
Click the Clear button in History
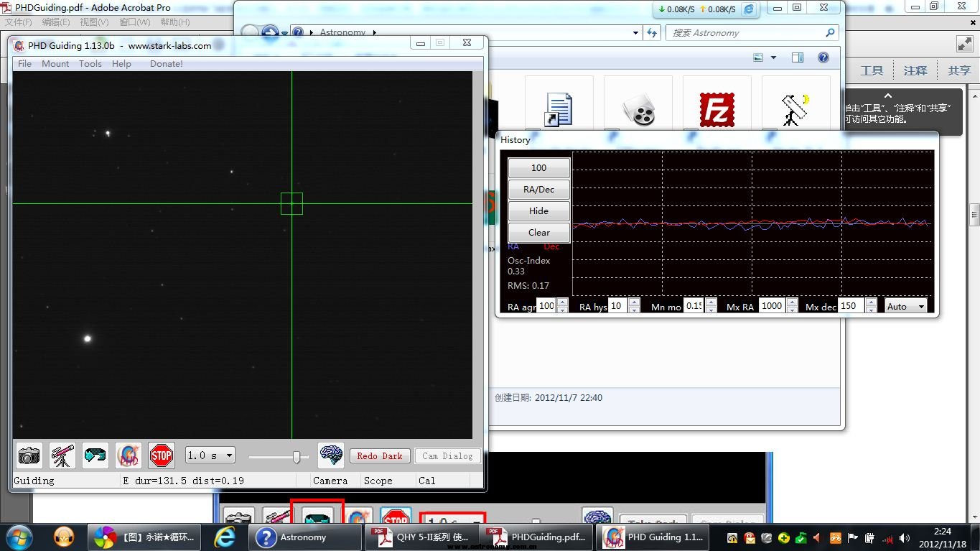click(539, 233)
